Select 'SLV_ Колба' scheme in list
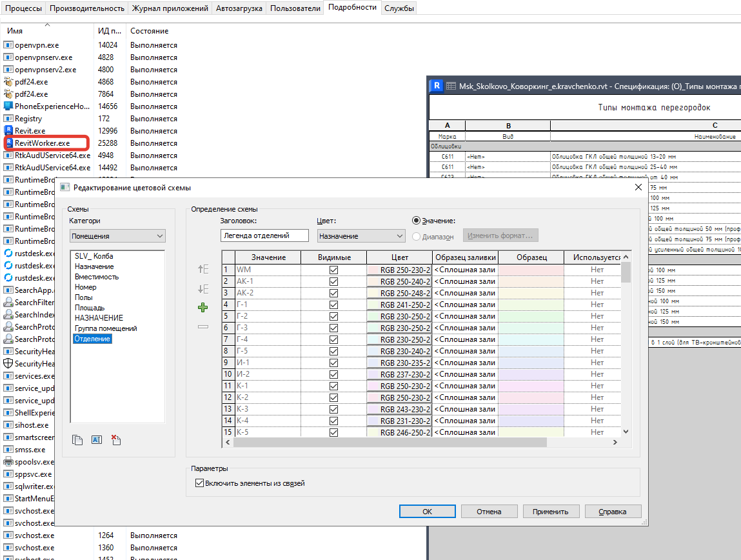 point(94,255)
